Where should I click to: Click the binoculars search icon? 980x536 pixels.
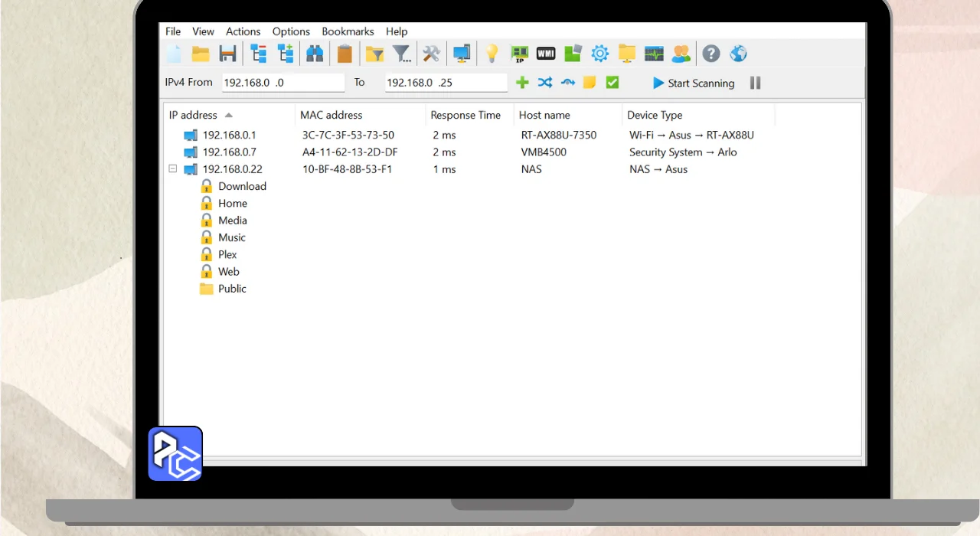[x=315, y=54]
